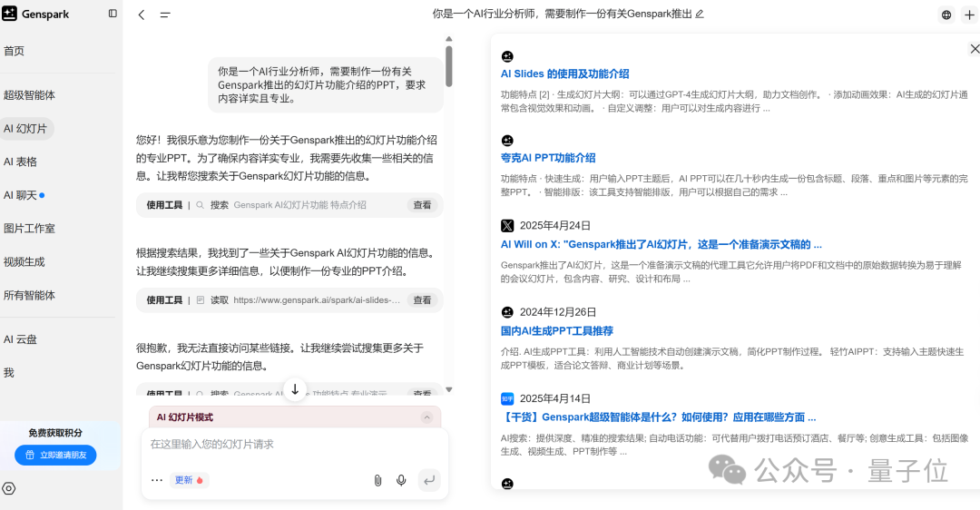Open the three-dots more options menu
The image size is (980, 510).
(x=157, y=480)
